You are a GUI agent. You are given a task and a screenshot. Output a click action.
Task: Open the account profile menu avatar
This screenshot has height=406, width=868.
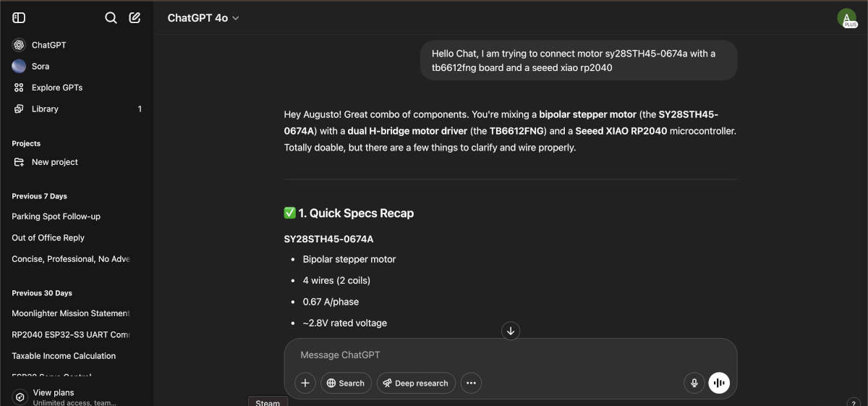click(846, 18)
